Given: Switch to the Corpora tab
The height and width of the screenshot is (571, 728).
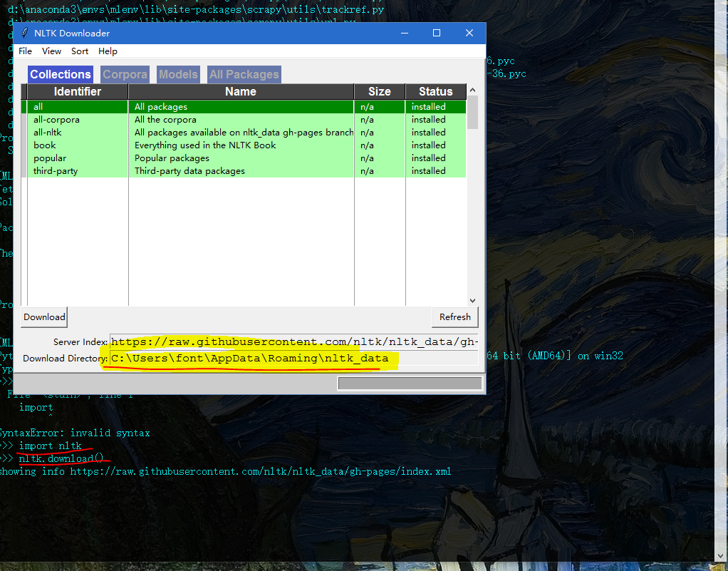Looking at the screenshot, I should [125, 74].
